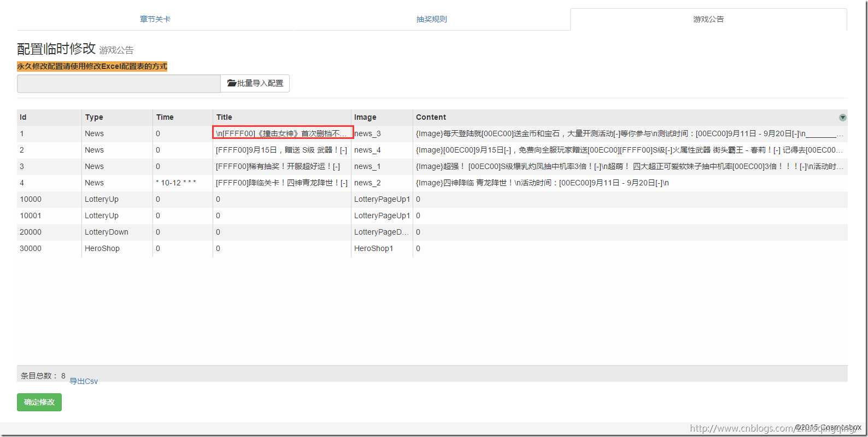The image size is (868, 437).
Task: Click the Content column header
Action: (x=630, y=117)
